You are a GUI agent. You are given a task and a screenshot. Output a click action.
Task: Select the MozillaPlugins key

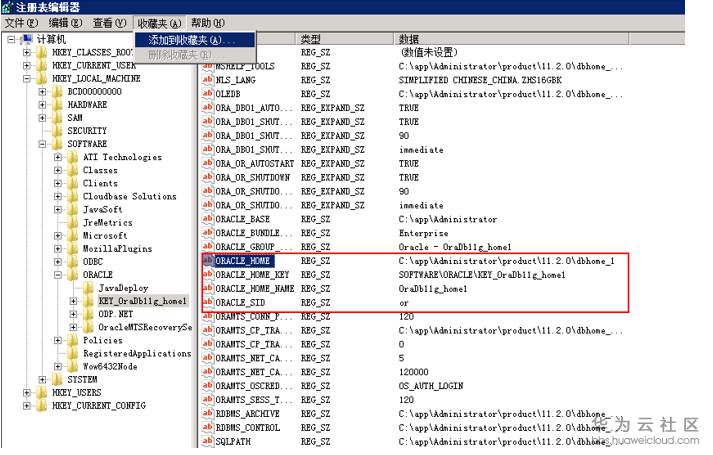[117, 249]
